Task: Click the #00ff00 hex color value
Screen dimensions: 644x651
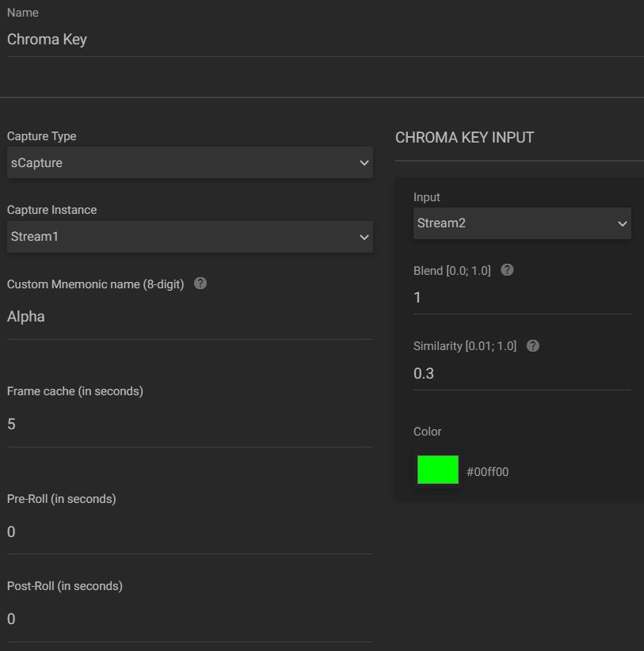Action: point(487,472)
